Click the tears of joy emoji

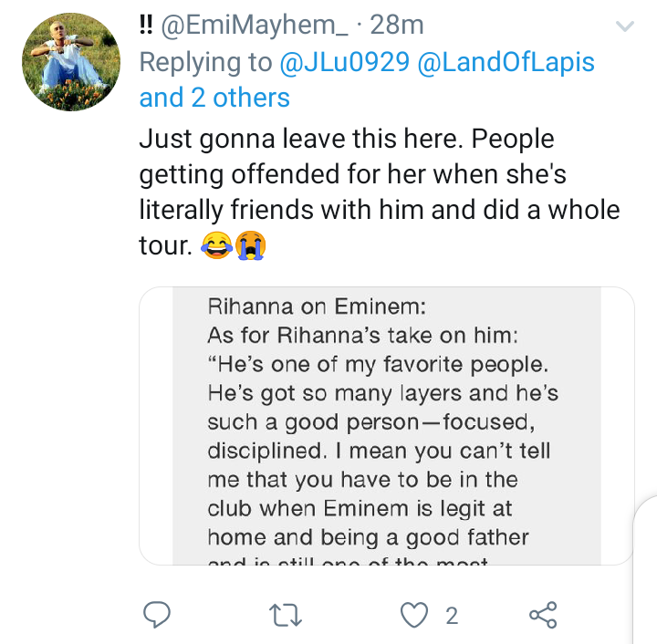pyautogui.click(x=216, y=245)
